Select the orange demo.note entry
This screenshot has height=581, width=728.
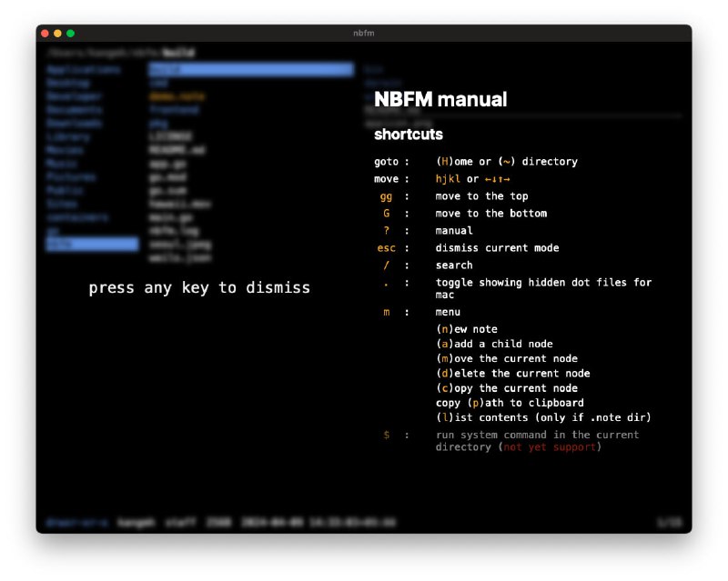pos(177,96)
